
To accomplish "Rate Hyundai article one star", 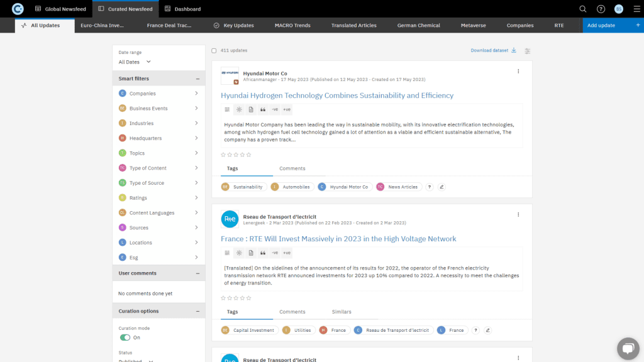I will pos(223,155).
